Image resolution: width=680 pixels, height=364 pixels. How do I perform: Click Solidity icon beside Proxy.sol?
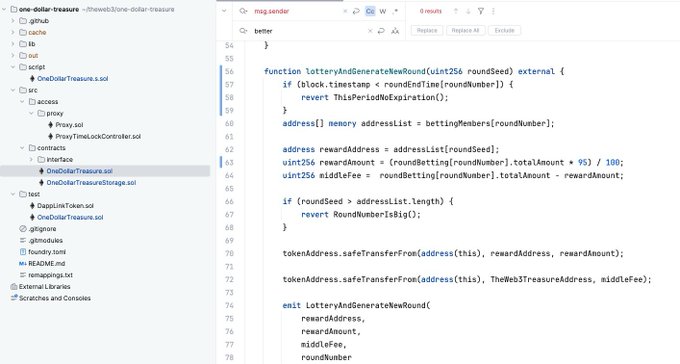click(50, 125)
